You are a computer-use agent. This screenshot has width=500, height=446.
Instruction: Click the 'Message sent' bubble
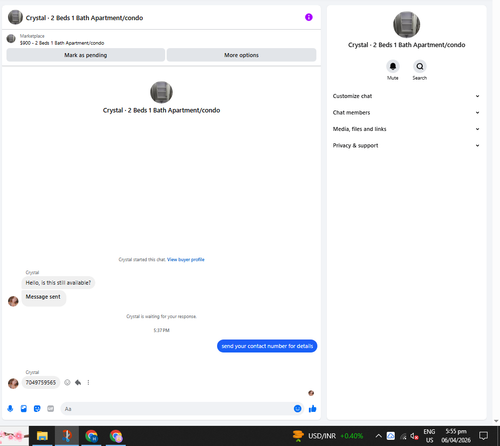pyautogui.click(x=43, y=297)
